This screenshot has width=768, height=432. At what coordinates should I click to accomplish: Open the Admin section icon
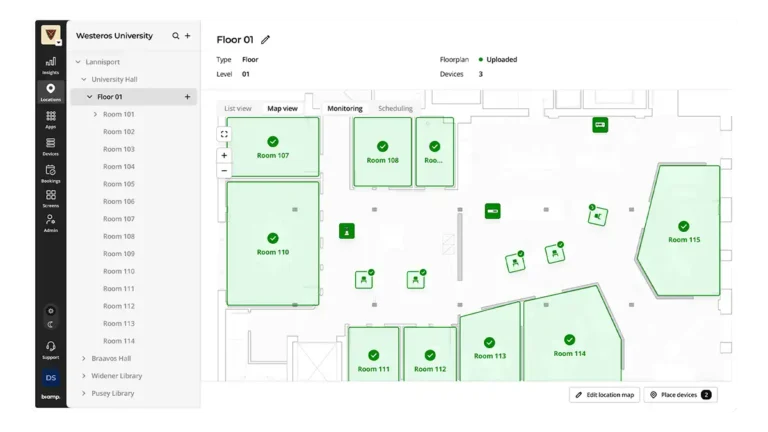pyautogui.click(x=50, y=222)
